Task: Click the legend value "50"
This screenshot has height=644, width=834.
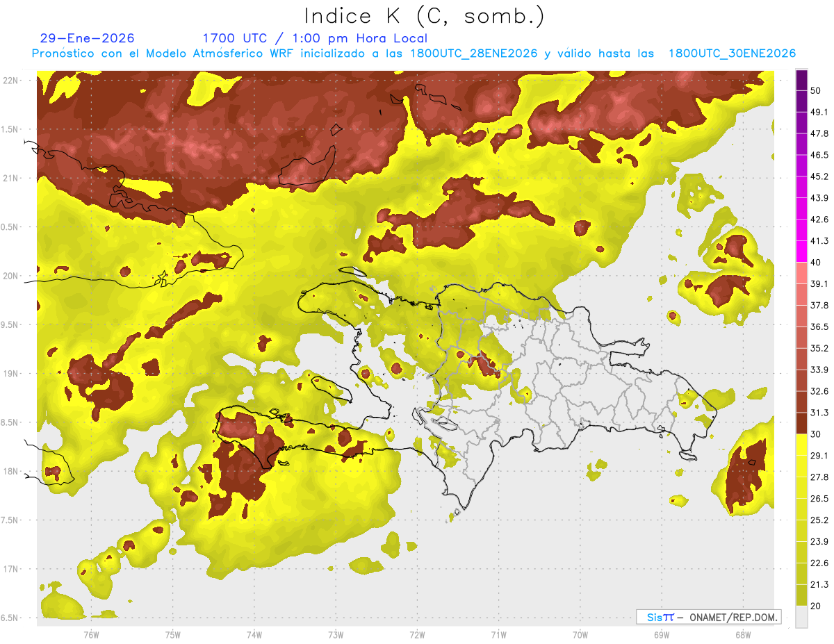Action: click(x=816, y=90)
